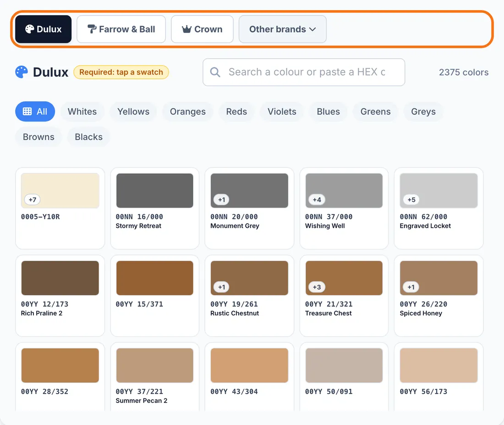Filter by Browns
Image resolution: width=504 pixels, height=425 pixels.
coord(38,137)
